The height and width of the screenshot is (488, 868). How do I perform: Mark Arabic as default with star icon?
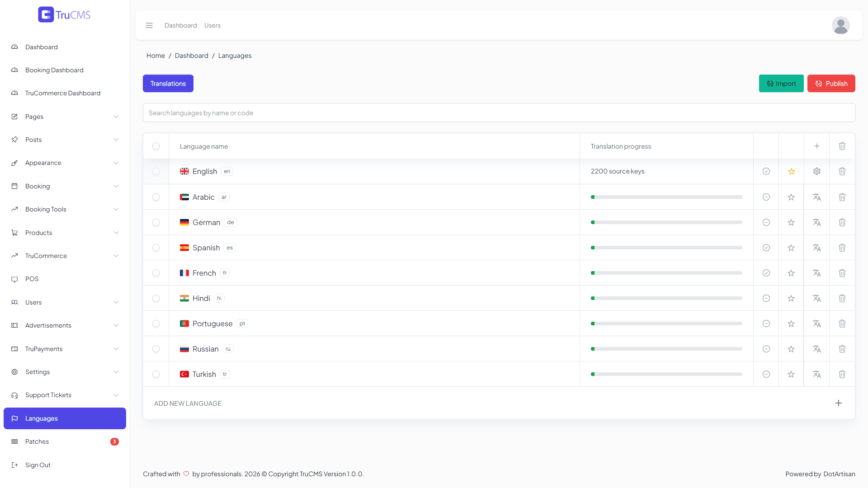coord(791,197)
